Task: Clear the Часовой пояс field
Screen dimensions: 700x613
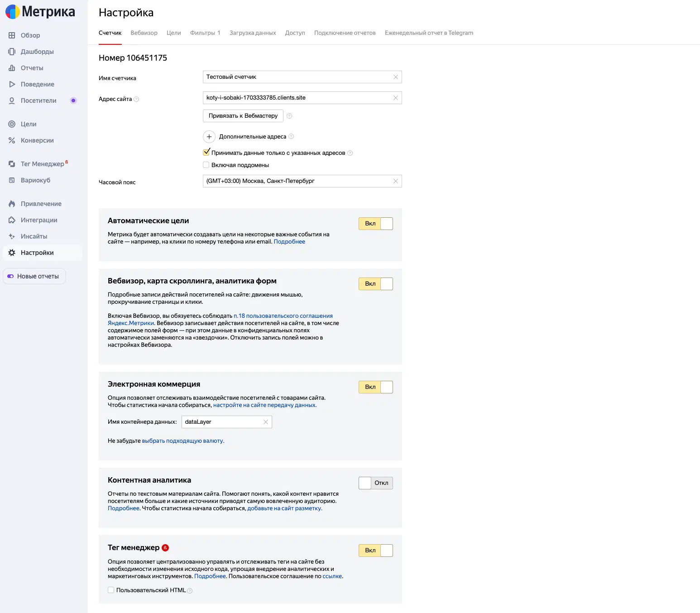Action: point(396,181)
